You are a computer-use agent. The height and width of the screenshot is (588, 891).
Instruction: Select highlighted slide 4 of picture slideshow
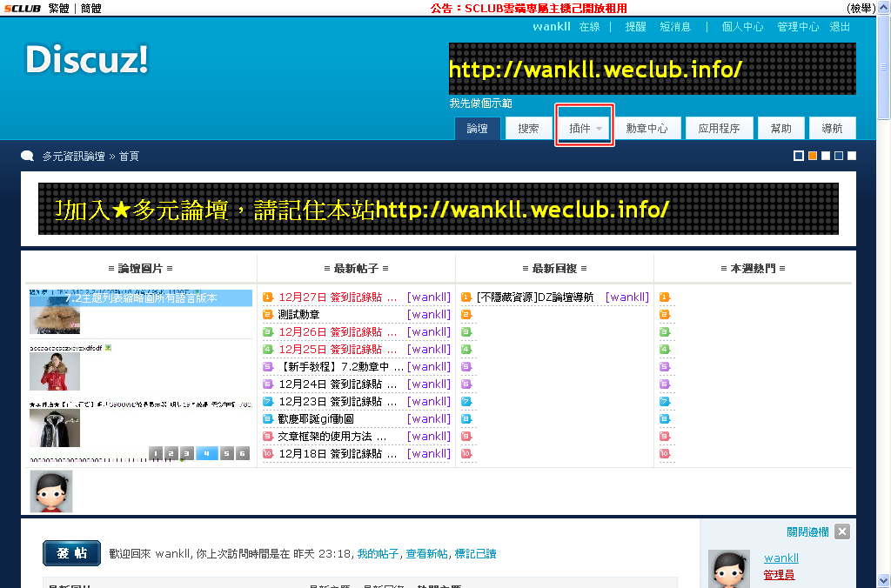pyautogui.click(x=207, y=453)
